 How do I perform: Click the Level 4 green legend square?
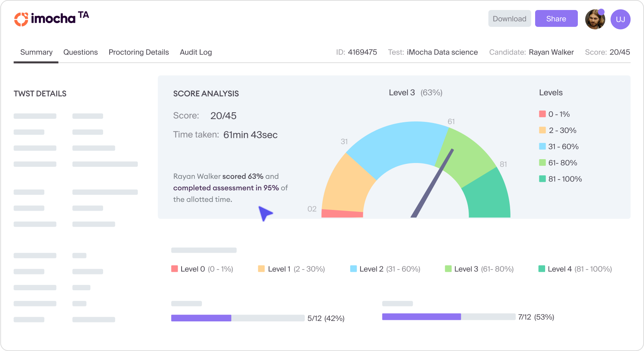[542, 269]
